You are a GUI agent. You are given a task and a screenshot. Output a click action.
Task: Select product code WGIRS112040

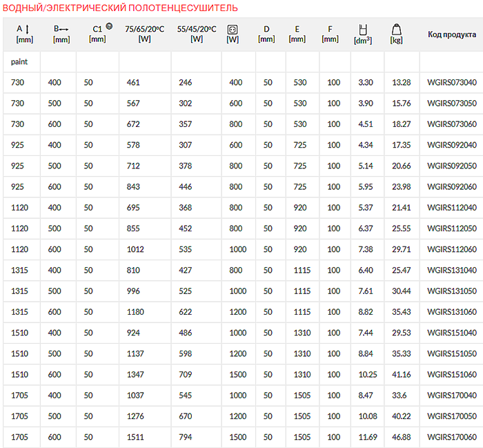[452, 208]
